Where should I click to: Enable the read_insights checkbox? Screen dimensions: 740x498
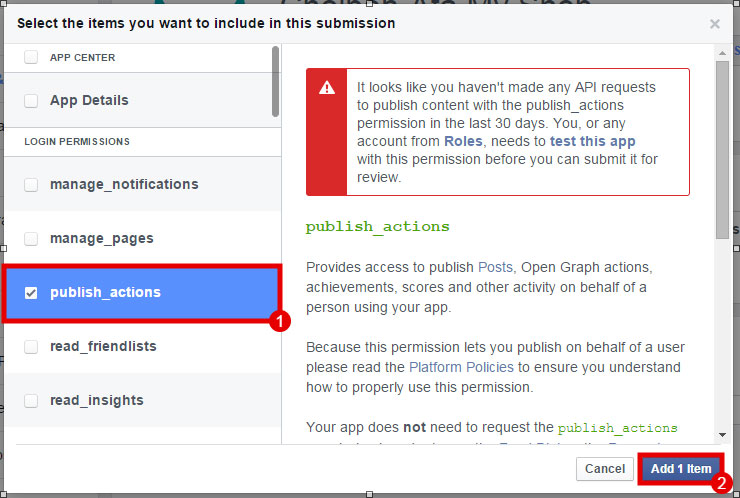31,401
